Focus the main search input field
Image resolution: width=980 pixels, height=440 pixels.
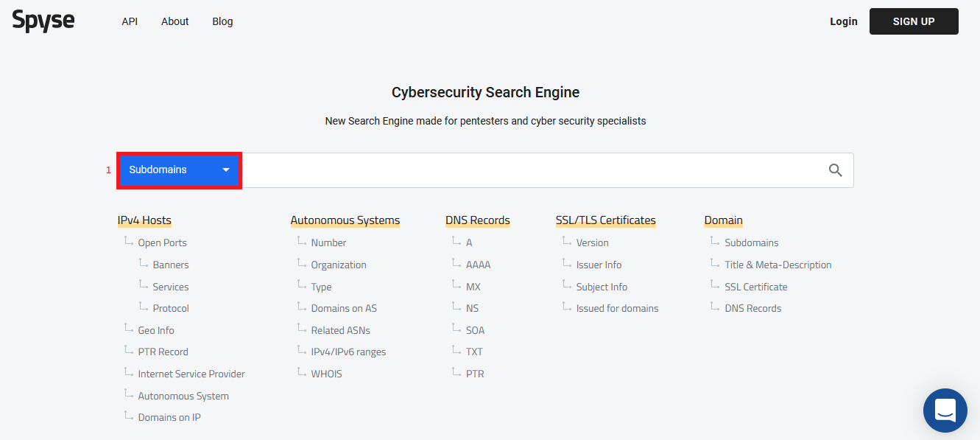click(x=530, y=170)
